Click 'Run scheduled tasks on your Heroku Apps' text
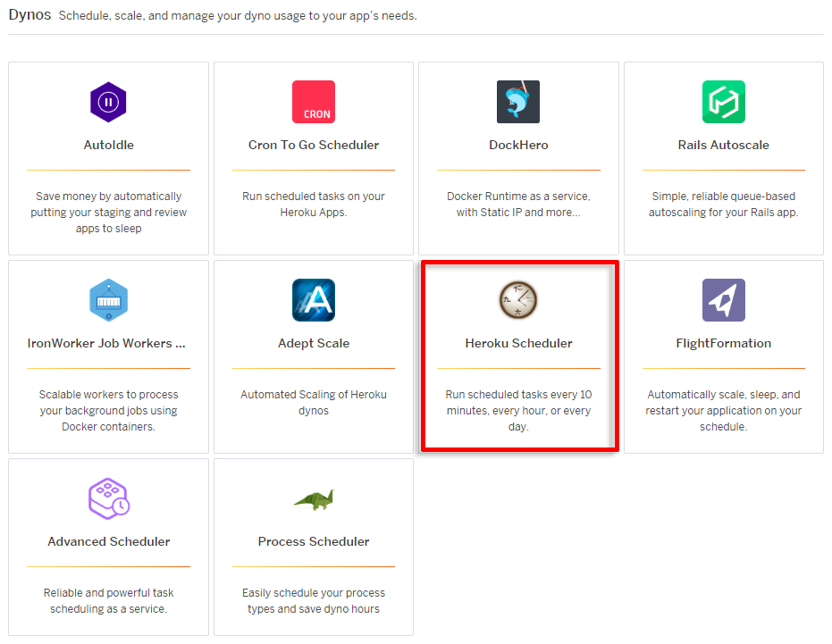Image resolution: width=832 pixels, height=644 pixels. click(x=314, y=205)
